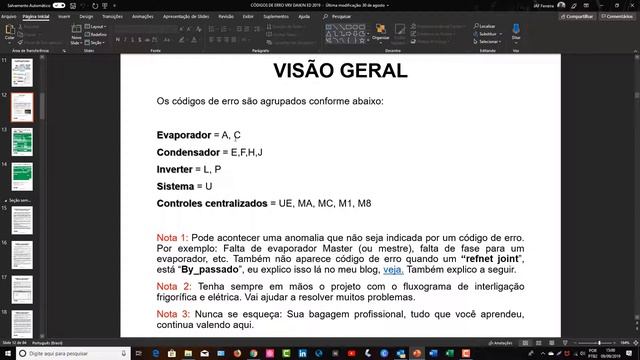Click the Anotações button in status bar

tap(500, 343)
